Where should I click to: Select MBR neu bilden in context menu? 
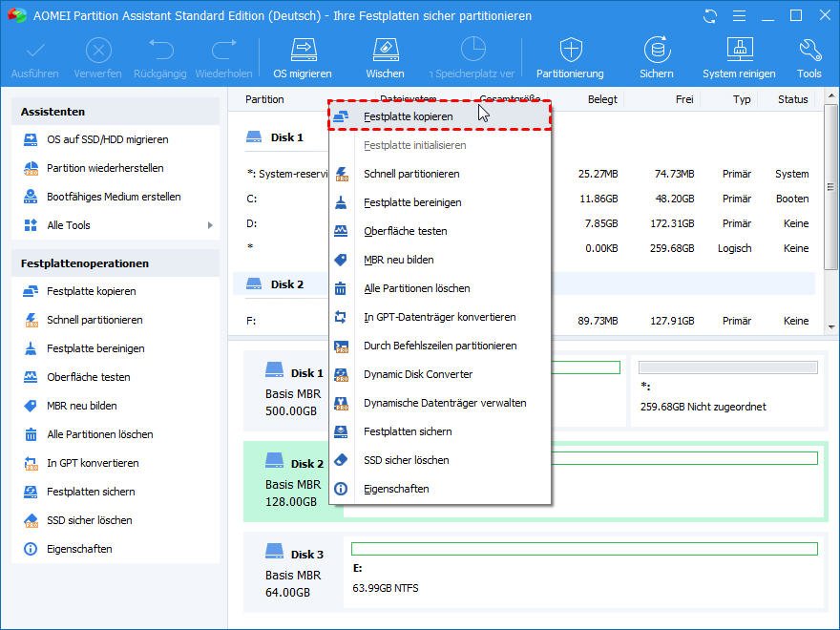[x=440, y=260]
